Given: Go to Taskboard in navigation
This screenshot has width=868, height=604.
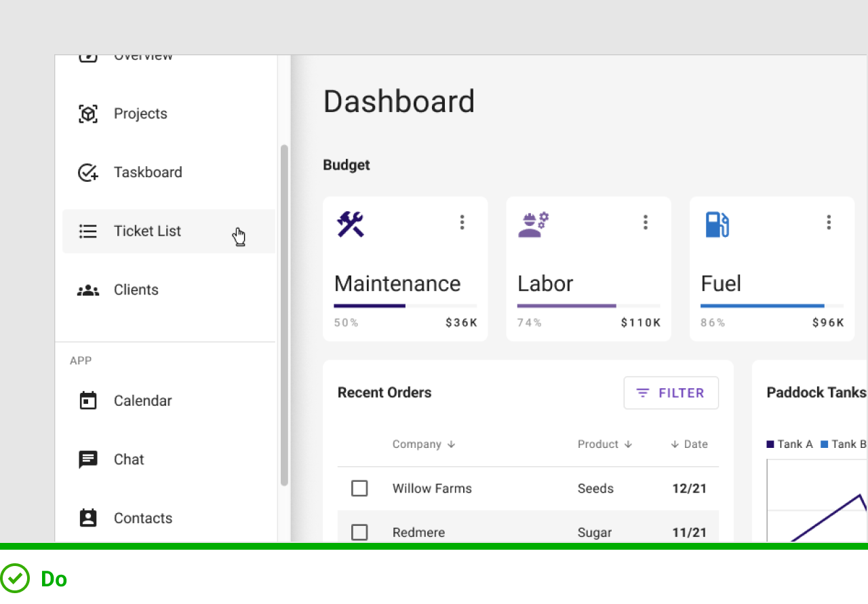Looking at the screenshot, I should point(148,172).
